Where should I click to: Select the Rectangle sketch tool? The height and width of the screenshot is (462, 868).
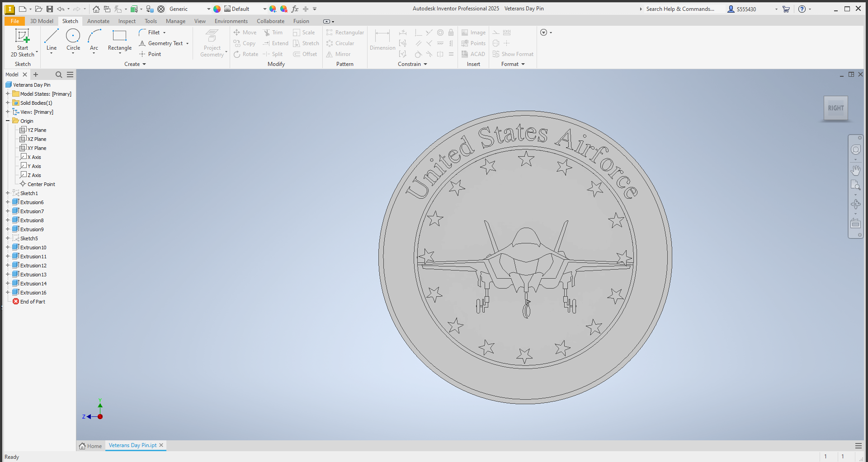tap(120, 41)
